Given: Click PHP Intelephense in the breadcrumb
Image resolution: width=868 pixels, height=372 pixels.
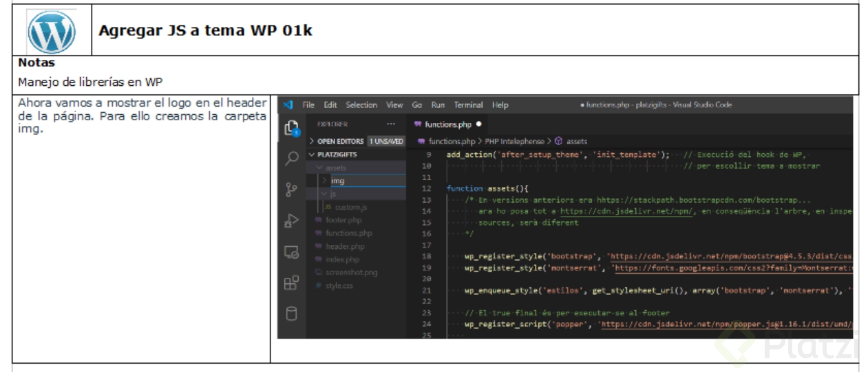Looking at the screenshot, I should tap(514, 141).
